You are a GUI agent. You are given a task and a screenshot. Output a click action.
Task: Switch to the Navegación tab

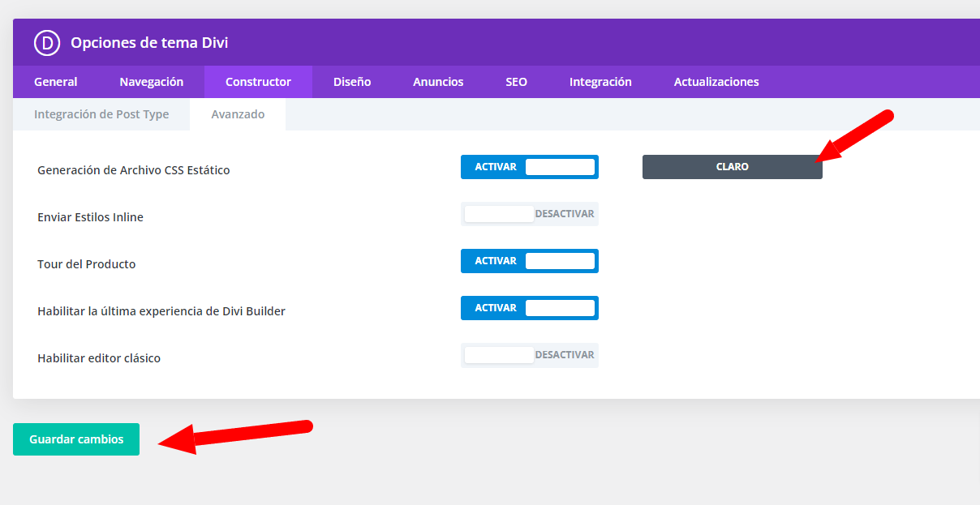pos(152,82)
